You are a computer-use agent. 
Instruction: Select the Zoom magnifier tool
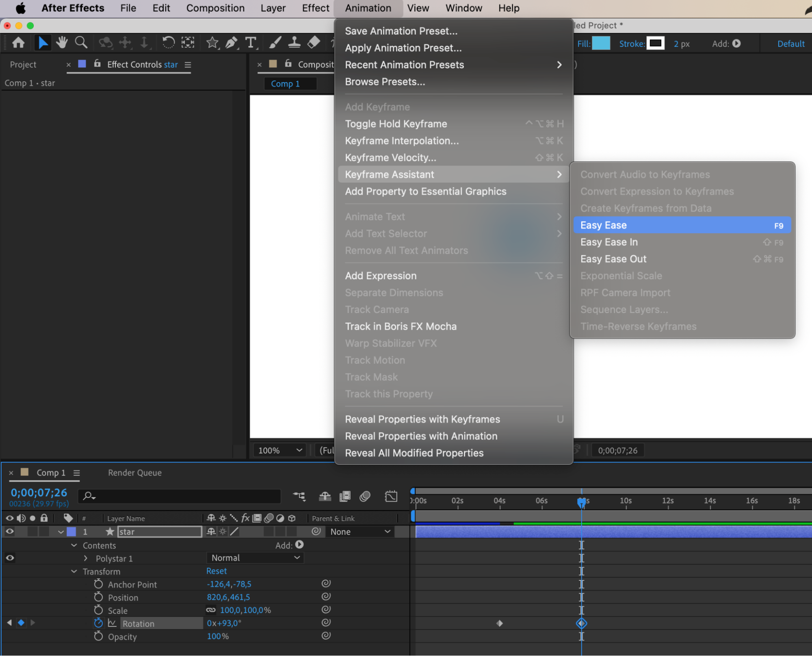pos(81,43)
